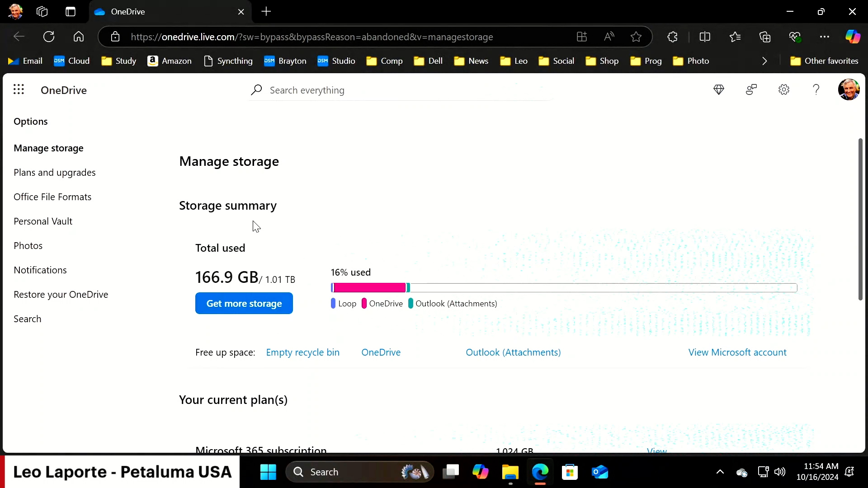This screenshot has width=868, height=488.
Task: Open the account profile picture menu
Action: tap(849, 89)
